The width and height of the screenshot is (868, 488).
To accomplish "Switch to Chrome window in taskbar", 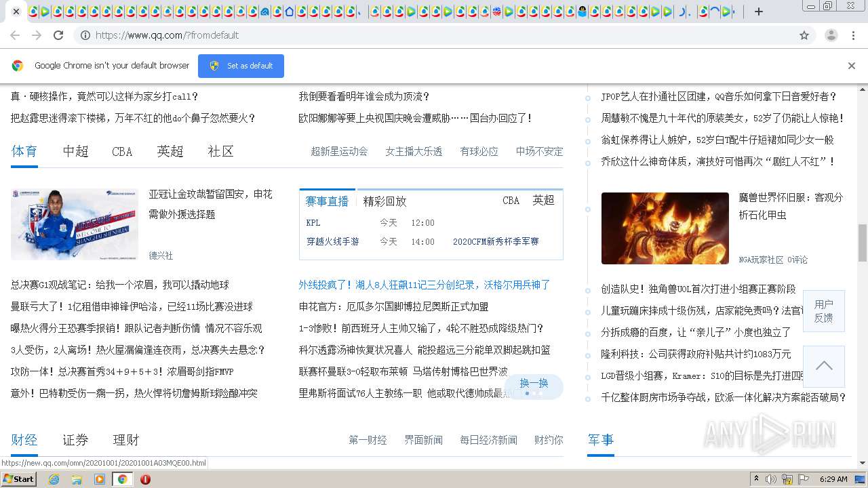I will (122, 479).
